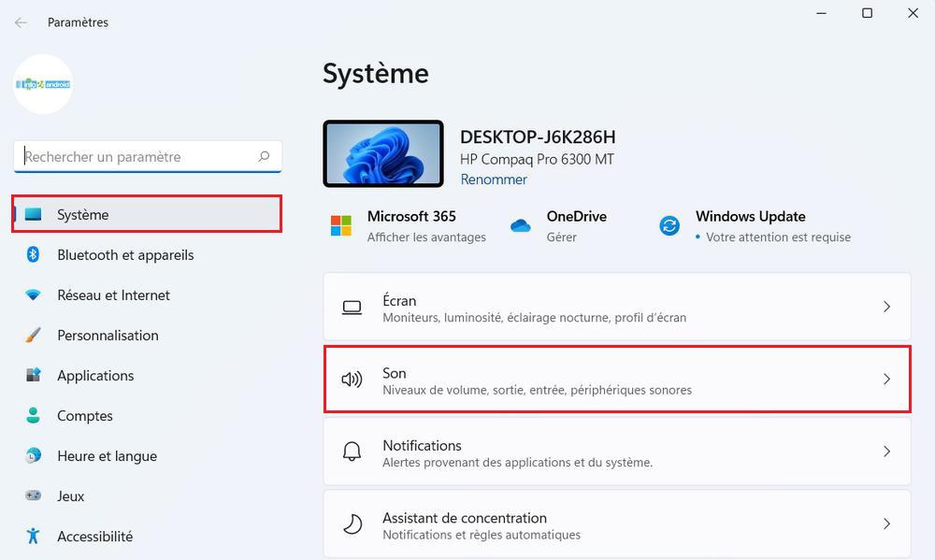Select the Réseau et Internet globe icon

[32, 294]
